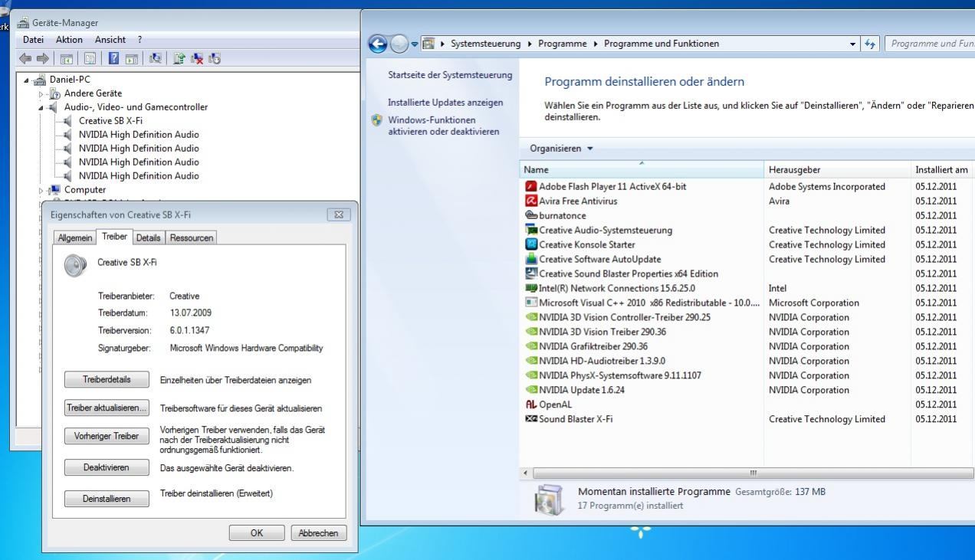Open the Aktion menu
Image resolution: width=975 pixels, height=560 pixels.
(70, 39)
